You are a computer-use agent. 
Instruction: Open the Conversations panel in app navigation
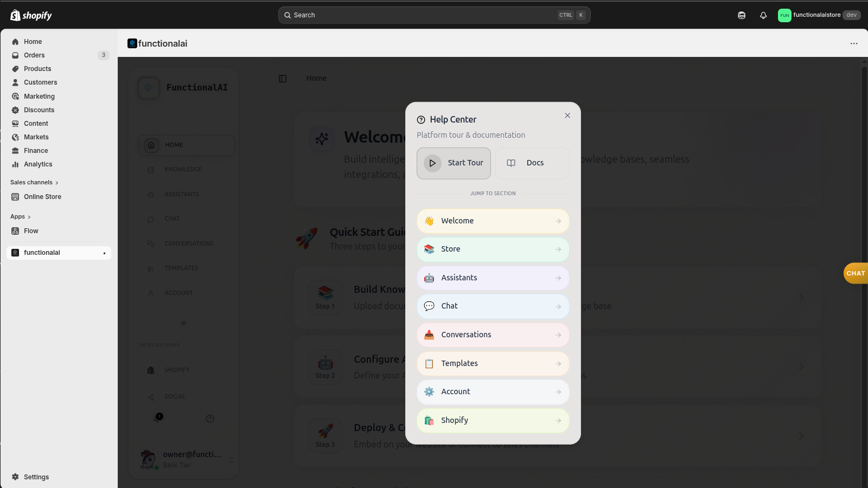pos(189,243)
